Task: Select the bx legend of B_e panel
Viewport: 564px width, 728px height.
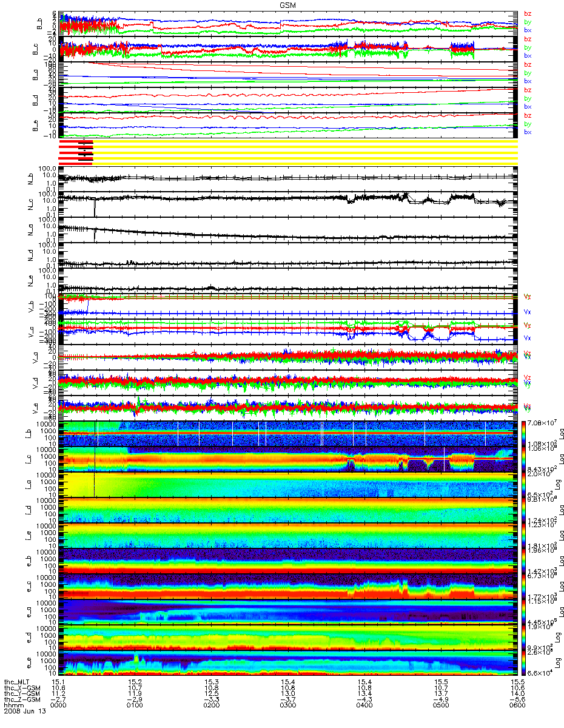Action: (x=528, y=132)
